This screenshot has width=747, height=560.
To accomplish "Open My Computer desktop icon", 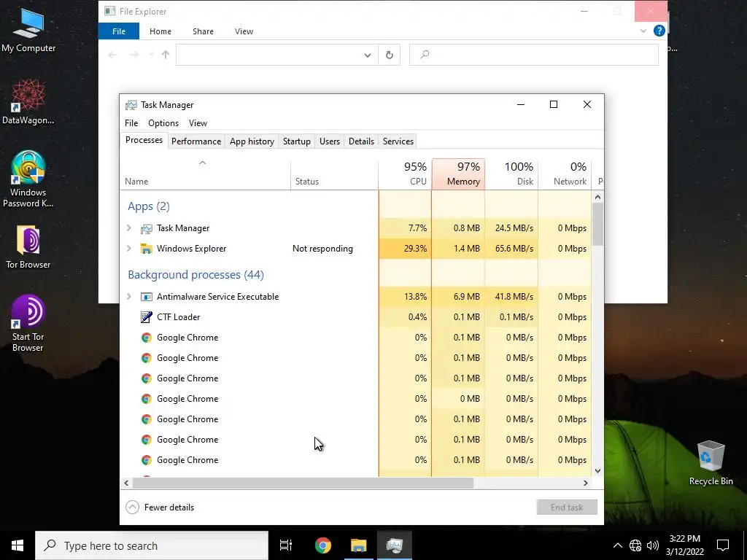I will point(28,29).
